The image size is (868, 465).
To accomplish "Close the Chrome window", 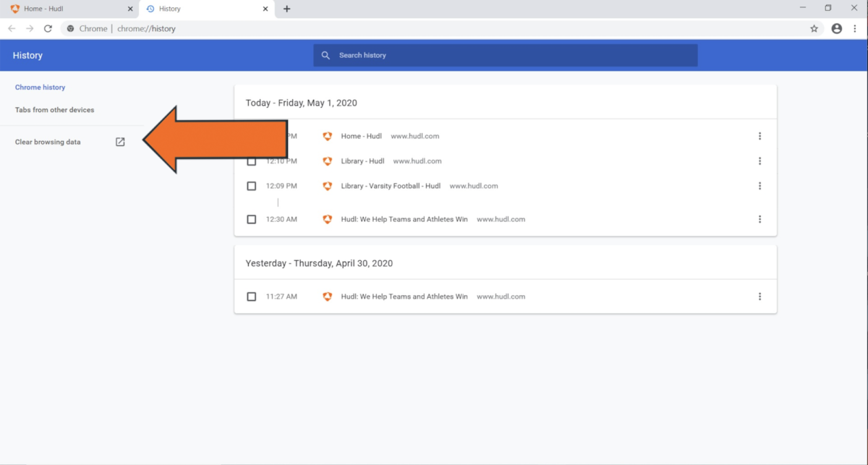I will 854,8.
